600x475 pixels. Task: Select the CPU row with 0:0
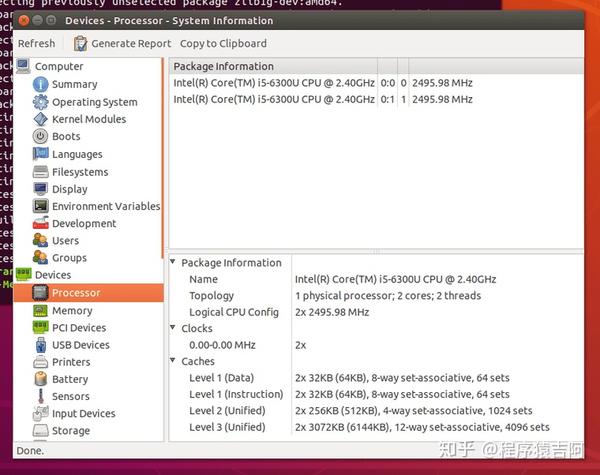(377, 83)
